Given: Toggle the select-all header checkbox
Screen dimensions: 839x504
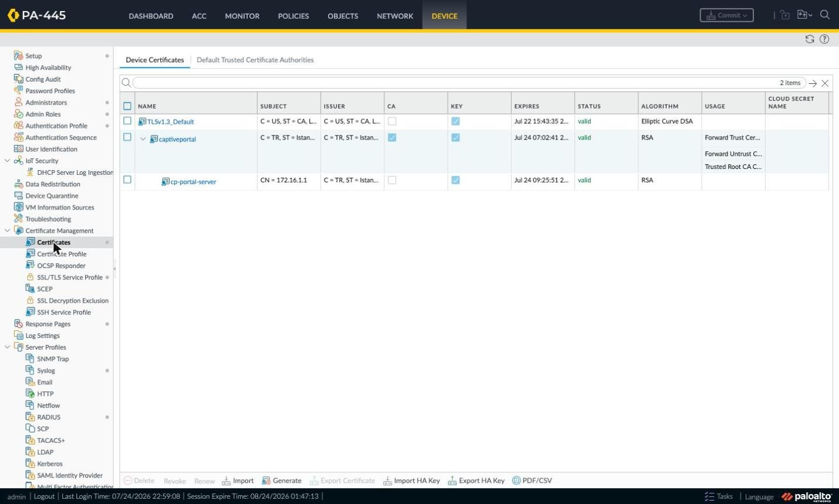Looking at the screenshot, I should (x=127, y=106).
